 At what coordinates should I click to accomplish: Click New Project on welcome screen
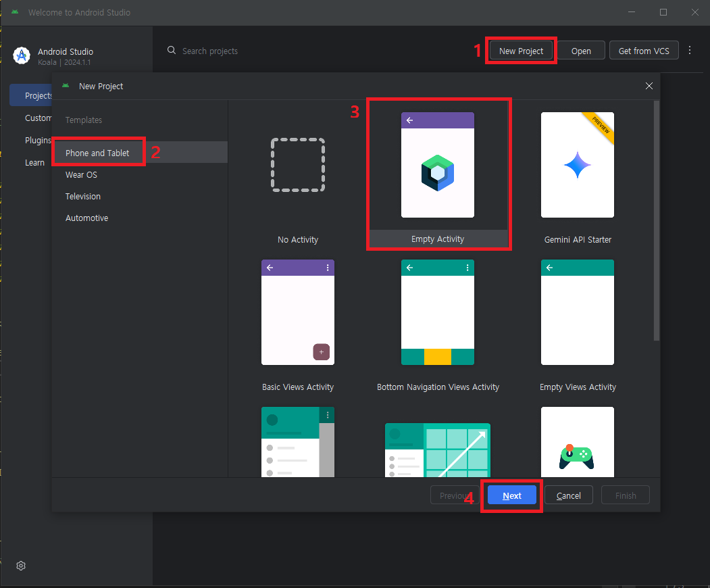[x=521, y=51]
